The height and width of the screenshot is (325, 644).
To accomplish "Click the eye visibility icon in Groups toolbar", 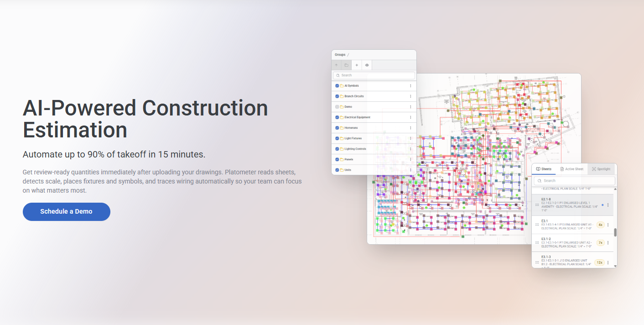I will coord(366,65).
